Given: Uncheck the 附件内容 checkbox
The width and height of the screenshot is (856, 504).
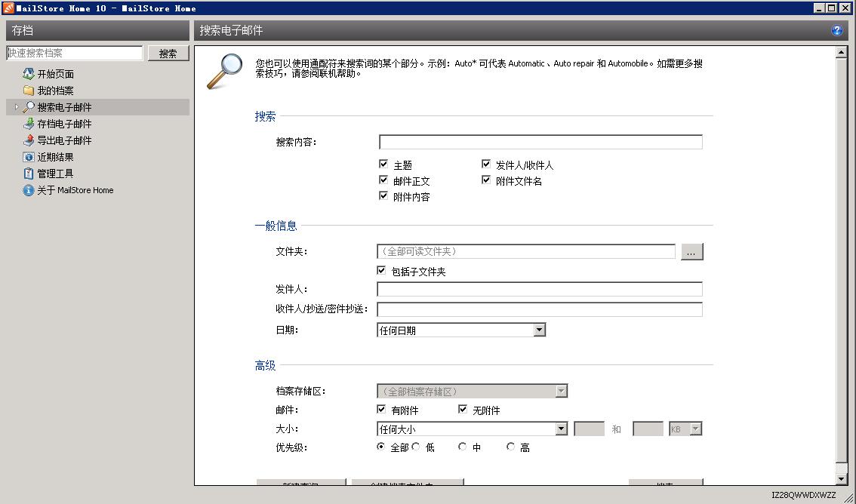Looking at the screenshot, I should [383, 195].
